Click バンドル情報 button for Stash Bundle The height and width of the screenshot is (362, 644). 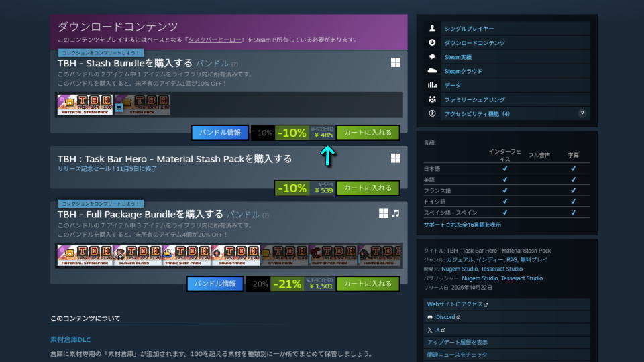220,133
